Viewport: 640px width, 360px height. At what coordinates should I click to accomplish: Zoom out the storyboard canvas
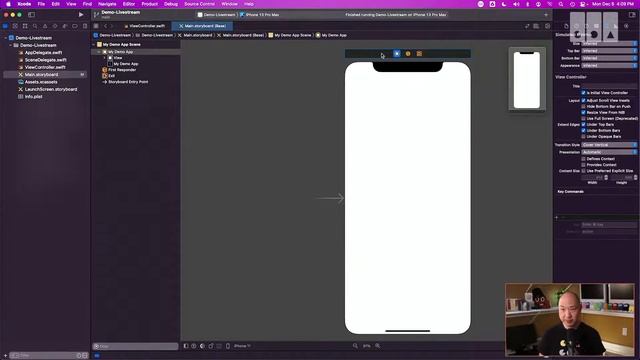point(355,346)
